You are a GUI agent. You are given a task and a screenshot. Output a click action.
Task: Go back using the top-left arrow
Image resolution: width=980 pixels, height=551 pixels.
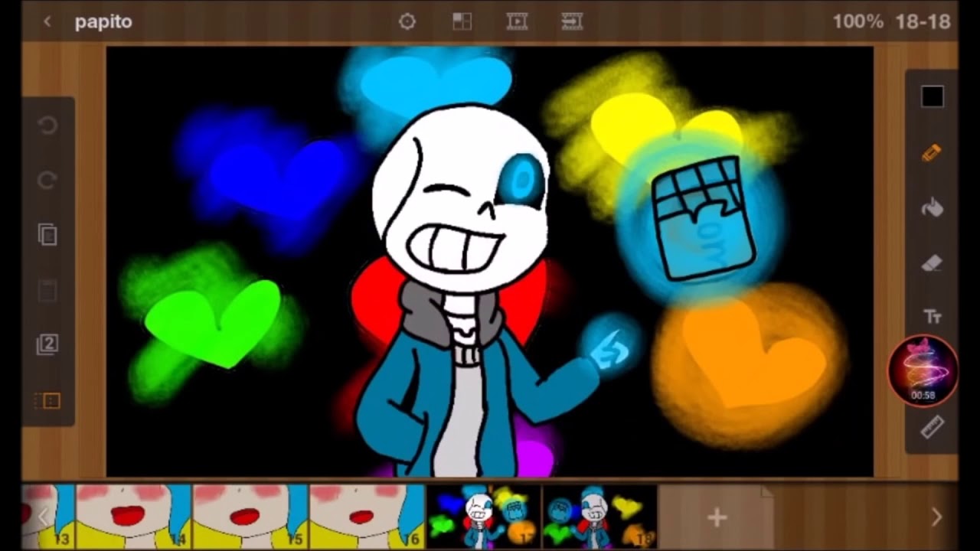click(x=47, y=21)
